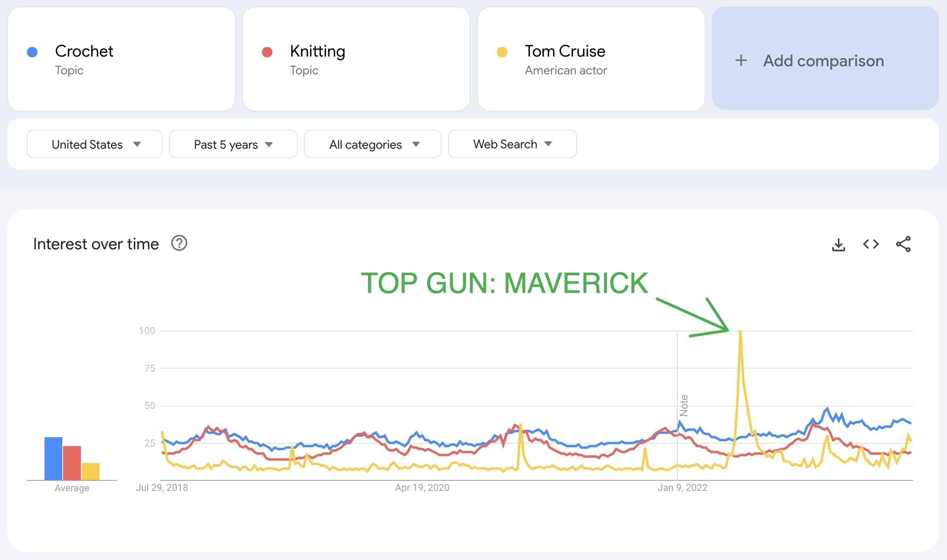Share the interest over time chart
947x560 pixels.
(903, 244)
